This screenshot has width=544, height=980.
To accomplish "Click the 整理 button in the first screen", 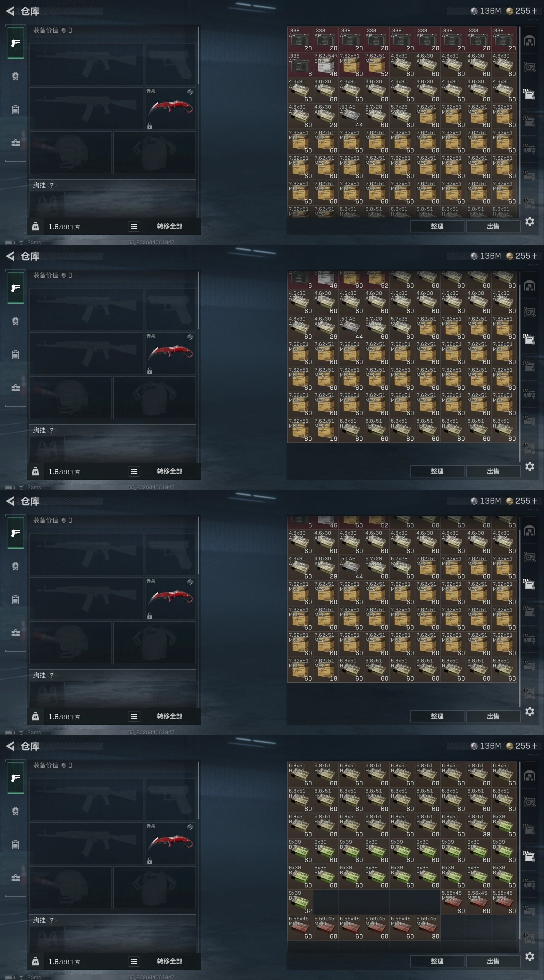I will (437, 226).
